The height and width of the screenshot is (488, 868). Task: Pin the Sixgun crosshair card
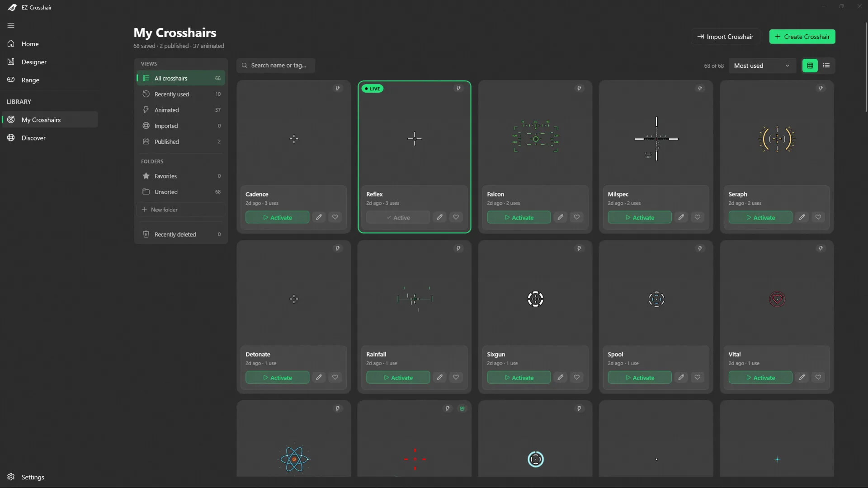579,249
